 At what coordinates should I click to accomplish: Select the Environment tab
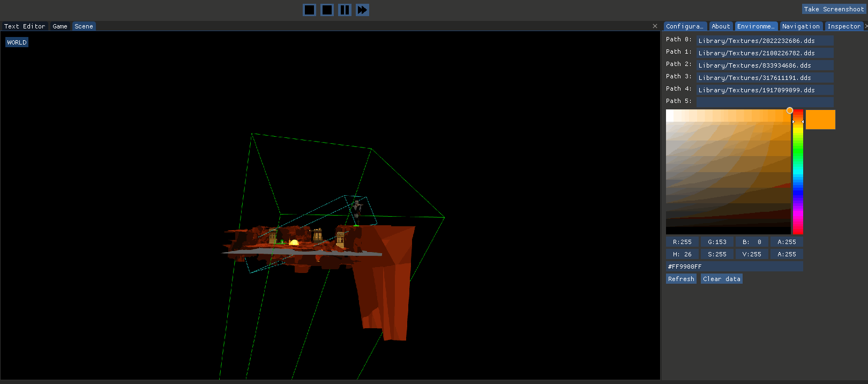click(x=756, y=26)
